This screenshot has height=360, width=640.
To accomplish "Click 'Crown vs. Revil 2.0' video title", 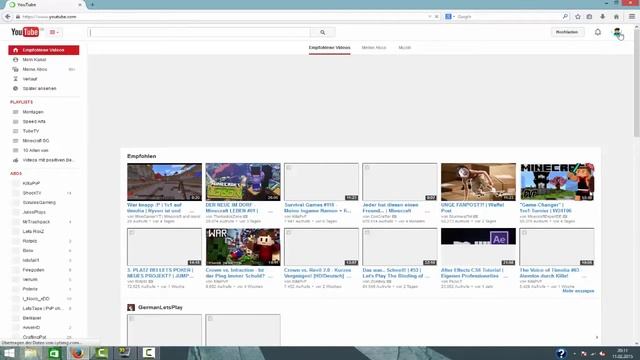I will point(318,273).
